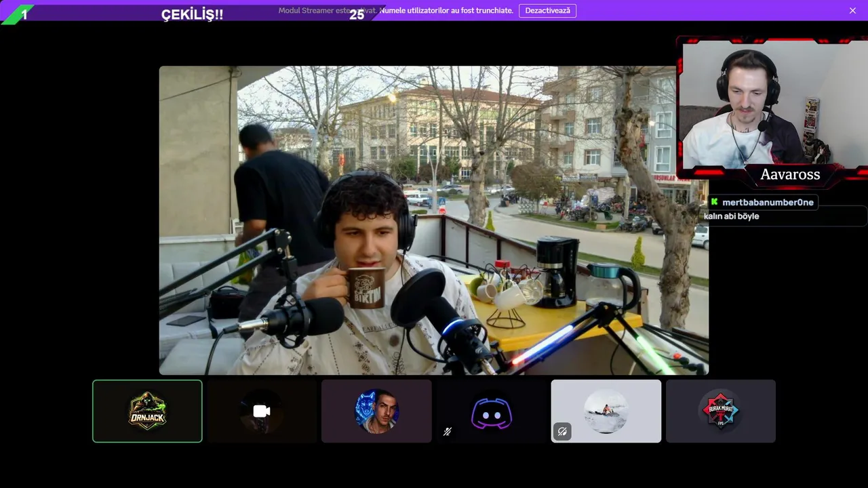Click the chat message "kalın abi böyle"
868x488 pixels.
[731, 216]
